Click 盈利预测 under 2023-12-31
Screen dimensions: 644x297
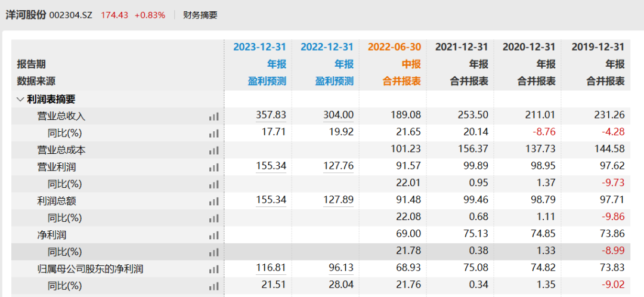[267, 81]
